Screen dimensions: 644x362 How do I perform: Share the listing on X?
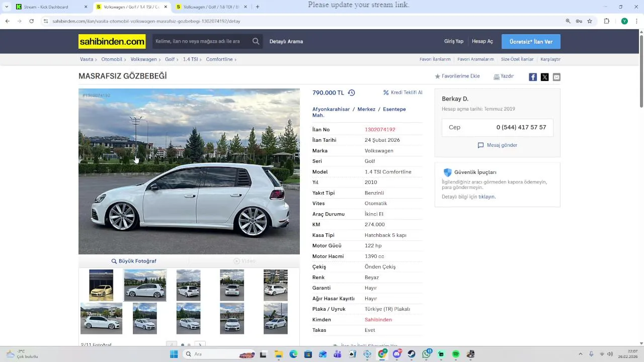point(544,77)
